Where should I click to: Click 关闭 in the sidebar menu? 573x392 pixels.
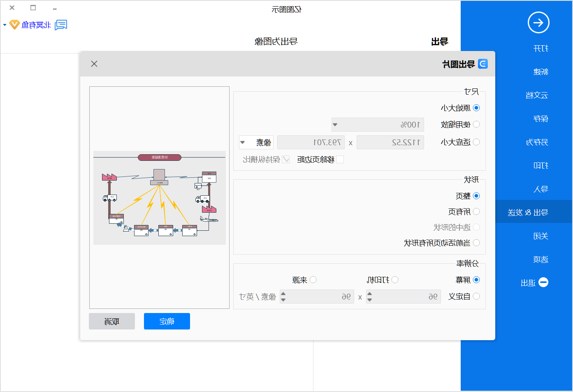pos(541,236)
